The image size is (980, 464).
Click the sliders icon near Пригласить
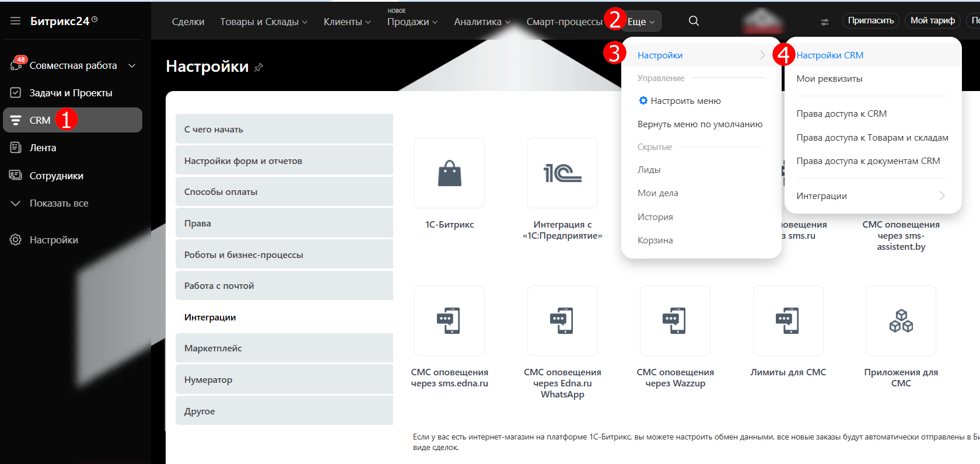coord(825,22)
